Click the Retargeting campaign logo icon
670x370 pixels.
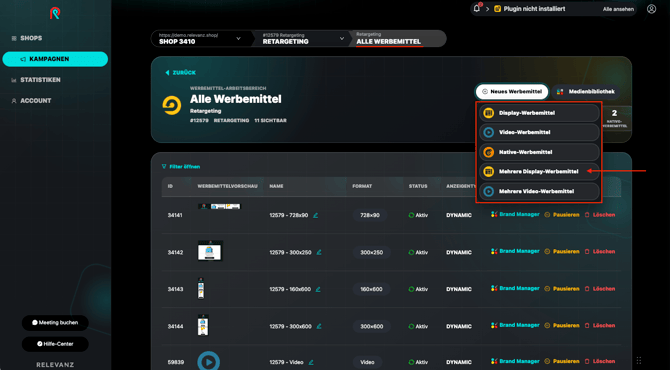[x=172, y=105]
